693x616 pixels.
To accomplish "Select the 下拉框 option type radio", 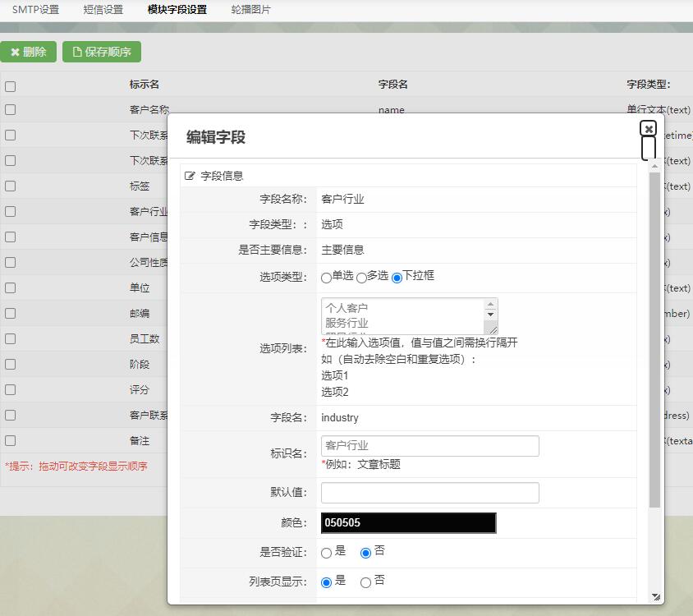I will (x=397, y=278).
